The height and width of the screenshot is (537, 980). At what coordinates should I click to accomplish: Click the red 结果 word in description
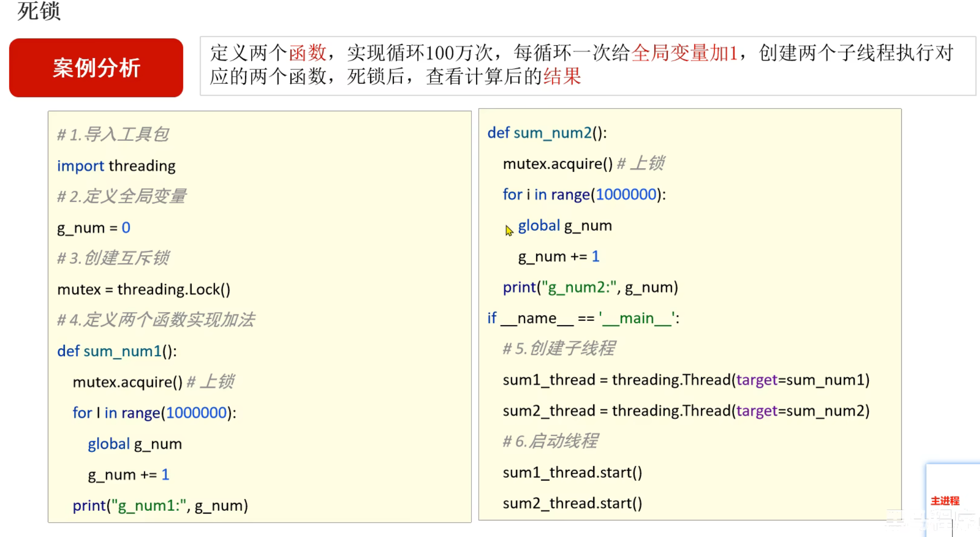click(562, 76)
